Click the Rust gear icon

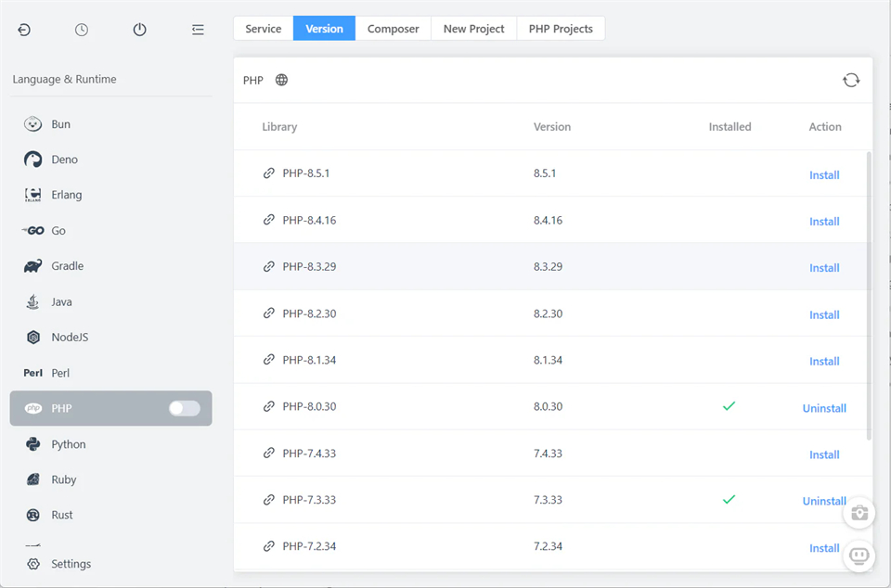[33, 515]
